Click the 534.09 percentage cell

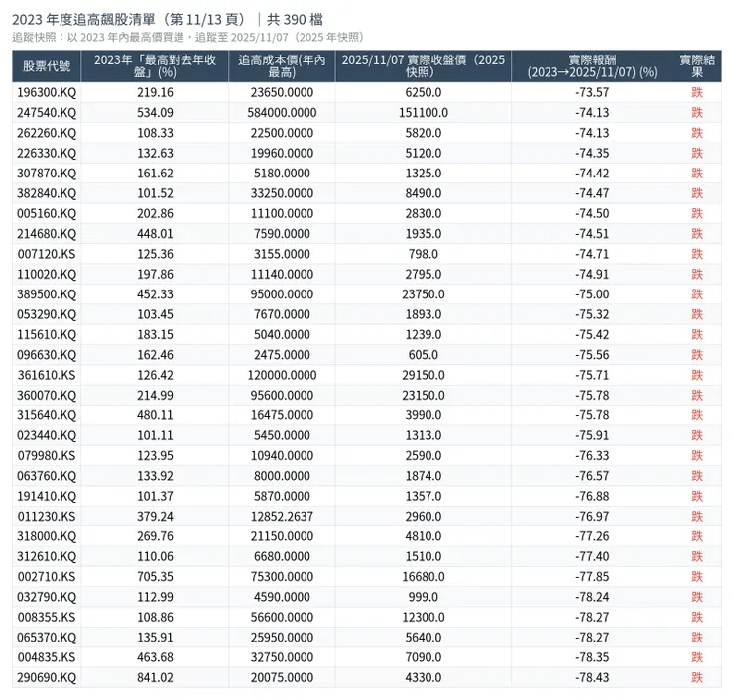[155, 113]
